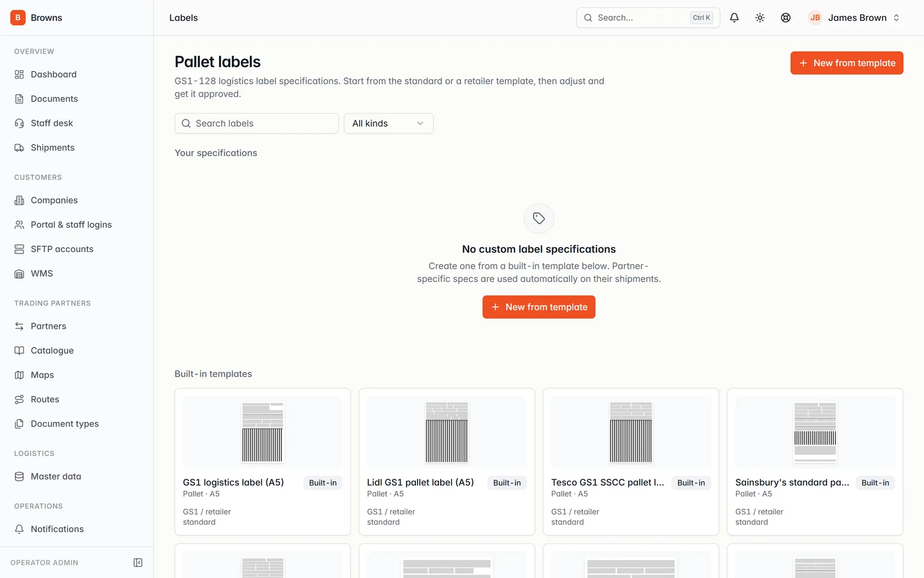Click the Labels breadcrumb title
Image resolution: width=924 pixels, height=578 pixels.
[x=184, y=18]
